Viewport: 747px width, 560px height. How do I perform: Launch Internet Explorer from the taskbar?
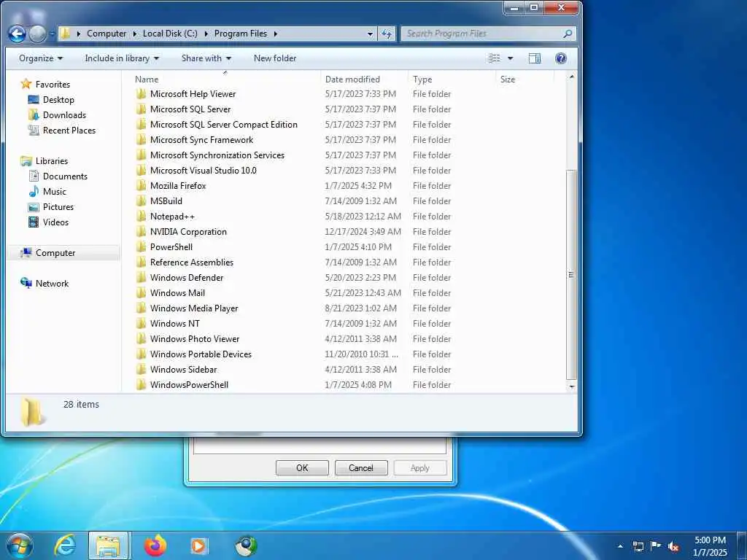pyautogui.click(x=65, y=545)
